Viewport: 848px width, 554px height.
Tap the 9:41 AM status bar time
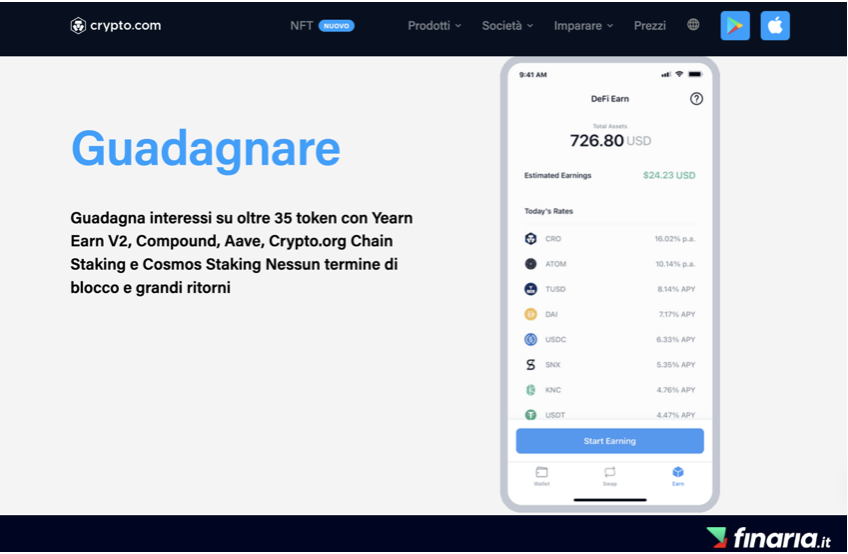[x=533, y=75]
